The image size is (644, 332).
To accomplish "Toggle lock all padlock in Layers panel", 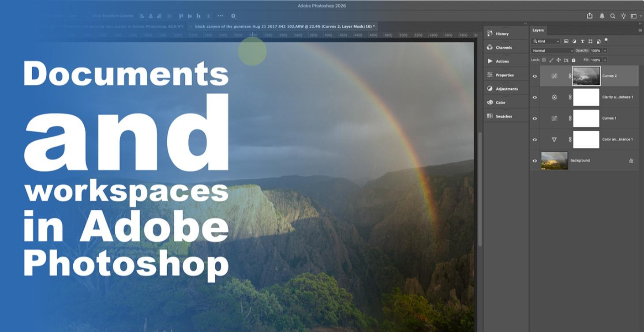I will 573,60.
